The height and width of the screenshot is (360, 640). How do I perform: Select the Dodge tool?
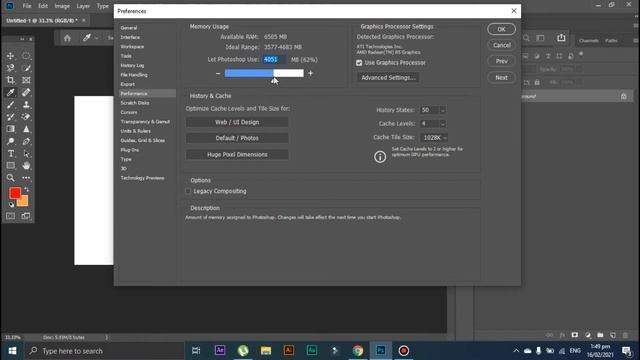[11, 141]
